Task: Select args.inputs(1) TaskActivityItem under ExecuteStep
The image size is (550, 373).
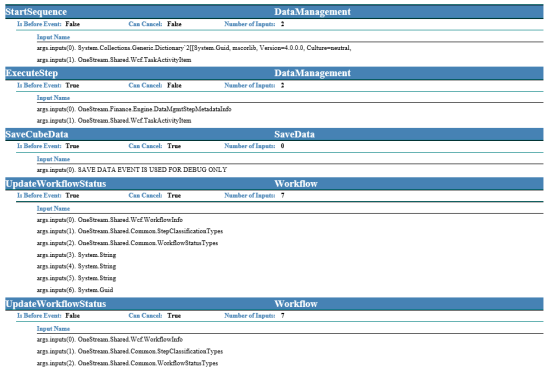Action: [114, 121]
